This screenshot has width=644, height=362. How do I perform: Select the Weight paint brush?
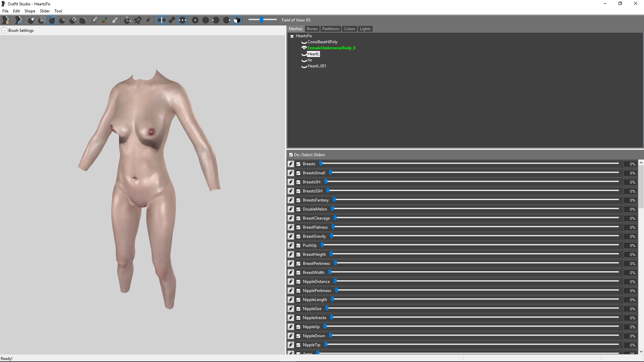click(94, 20)
